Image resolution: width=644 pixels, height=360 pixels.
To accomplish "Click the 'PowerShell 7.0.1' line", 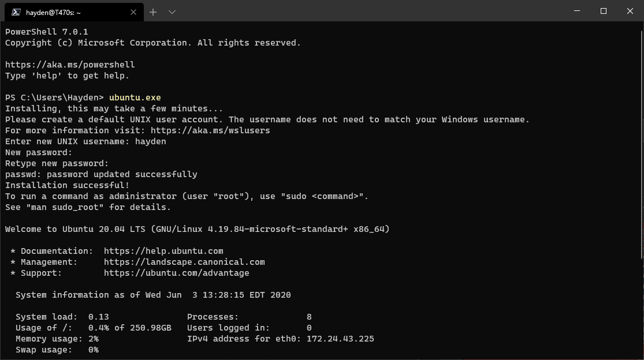I will pyautogui.click(x=46, y=32).
